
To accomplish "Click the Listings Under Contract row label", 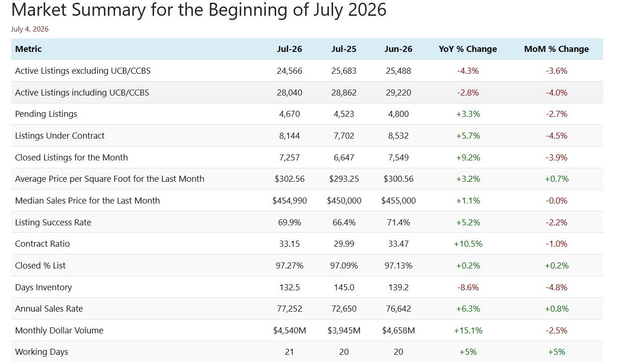I will tap(60, 136).
